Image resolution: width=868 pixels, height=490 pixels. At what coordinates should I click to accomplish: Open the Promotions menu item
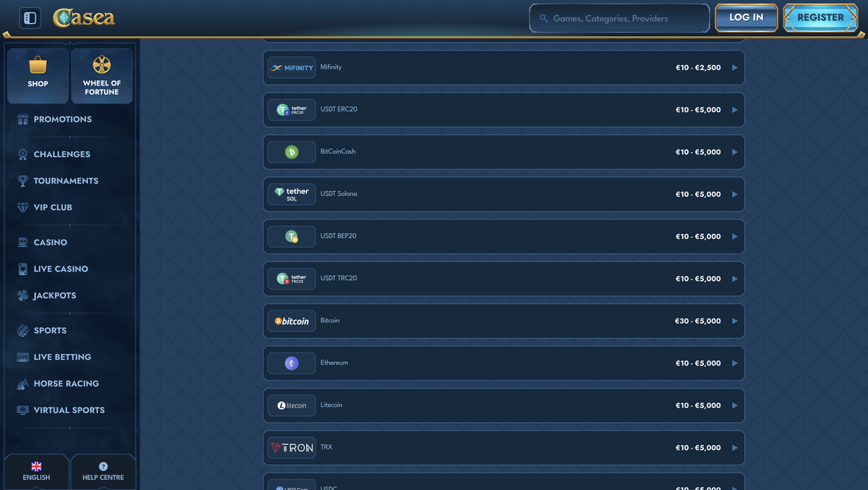63,119
